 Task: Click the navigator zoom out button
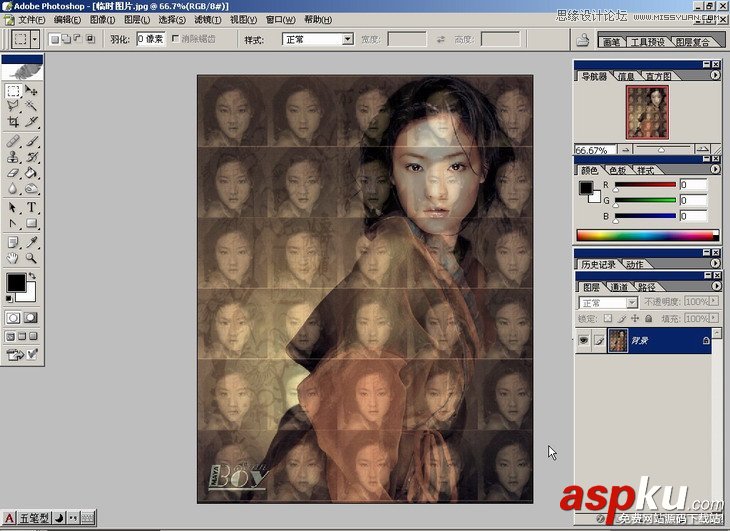click(625, 149)
